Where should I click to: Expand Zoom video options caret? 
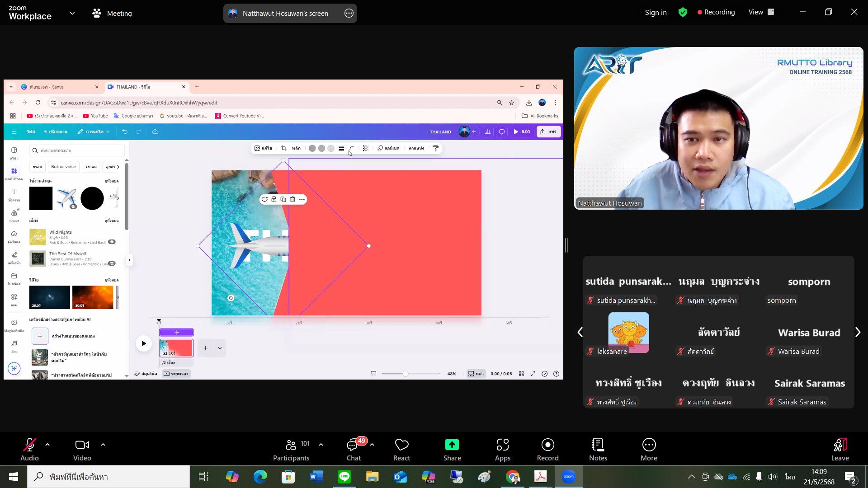[103, 445]
